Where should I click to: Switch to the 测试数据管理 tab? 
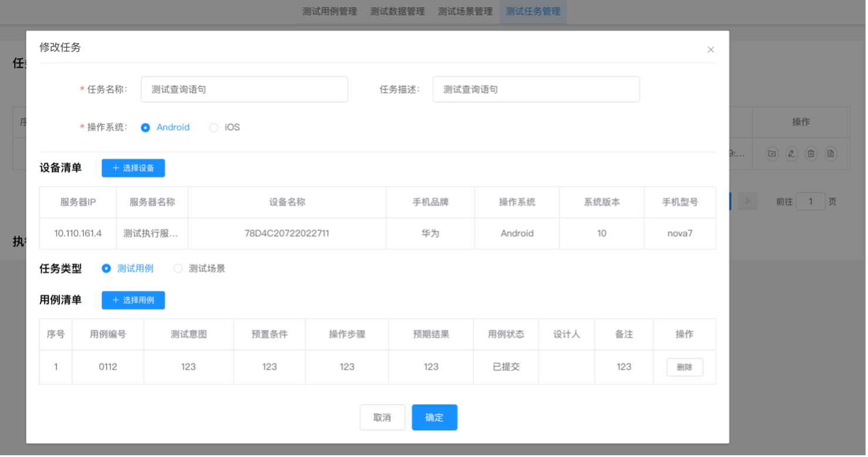(398, 11)
